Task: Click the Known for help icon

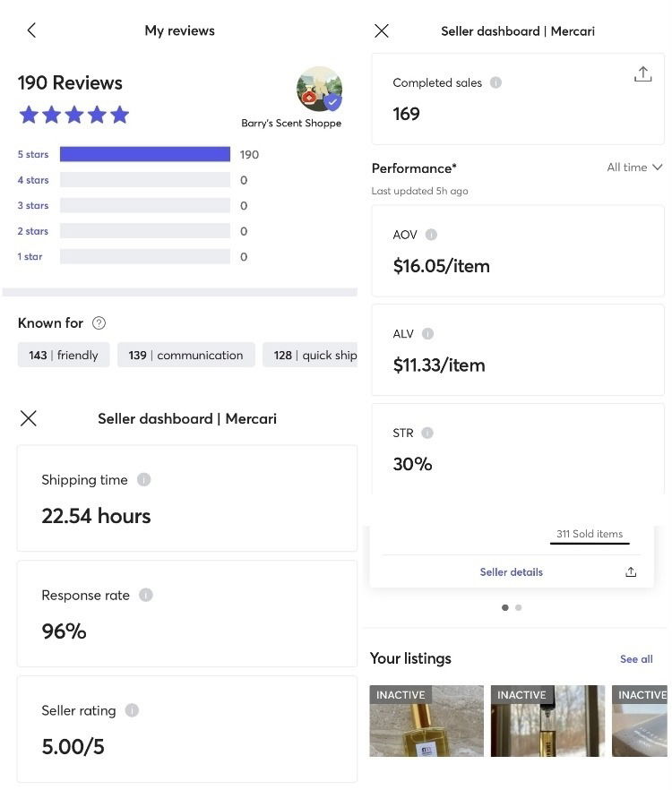Action: tap(99, 323)
